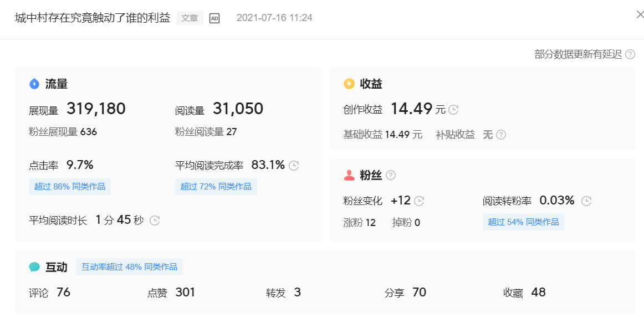Image resolution: width=644 pixels, height=323 pixels.
Task: Click the clock icon beside 粉丝变化
Action: click(x=420, y=201)
